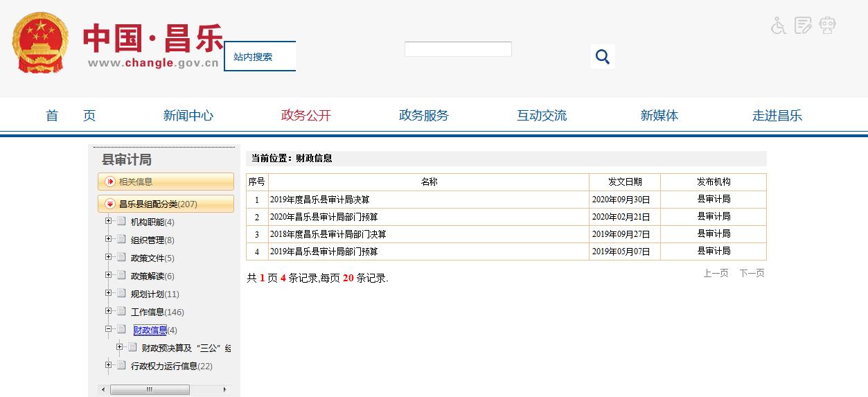Expand the 机构职能 tree node
The image size is (868, 397).
click(108, 221)
